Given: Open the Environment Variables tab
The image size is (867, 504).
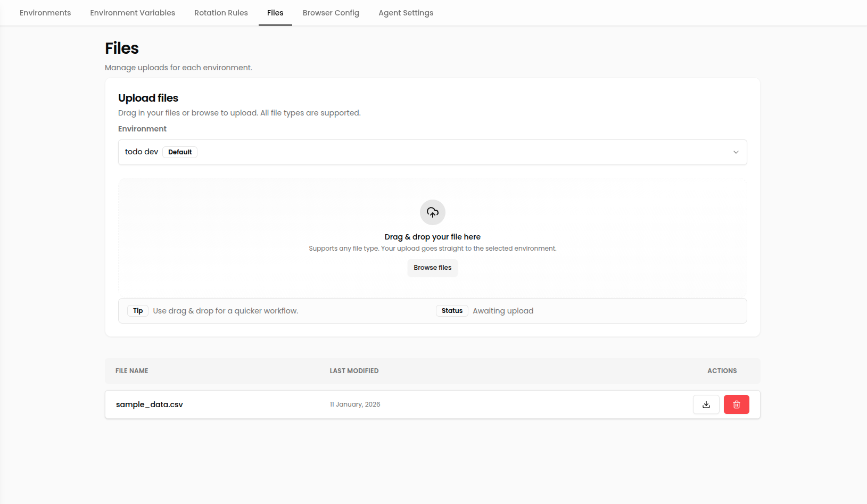Looking at the screenshot, I should 132,12.
